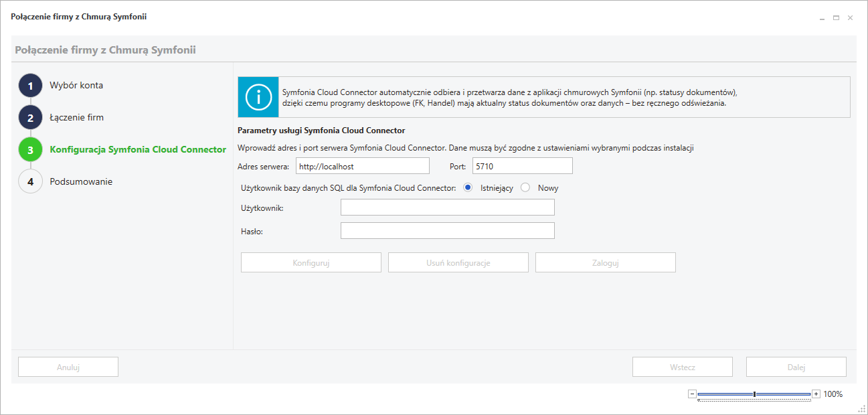
Task: Choose the Nowy radio button
Action: click(x=525, y=188)
